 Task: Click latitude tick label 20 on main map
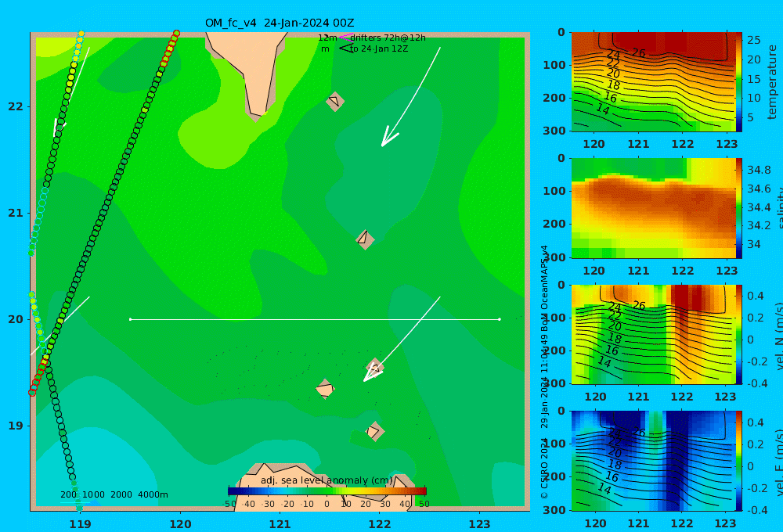pyautogui.click(x=16, y=319)
